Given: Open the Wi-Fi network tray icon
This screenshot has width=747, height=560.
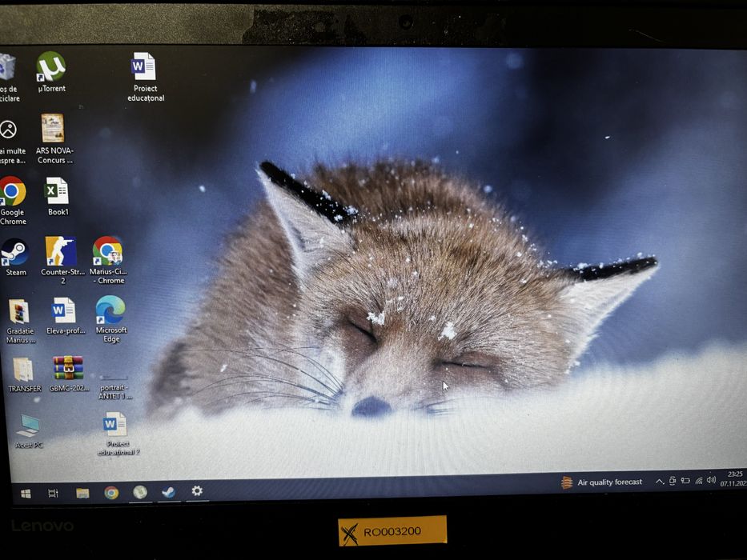Looking at the screenshot, I should (699, 481).
